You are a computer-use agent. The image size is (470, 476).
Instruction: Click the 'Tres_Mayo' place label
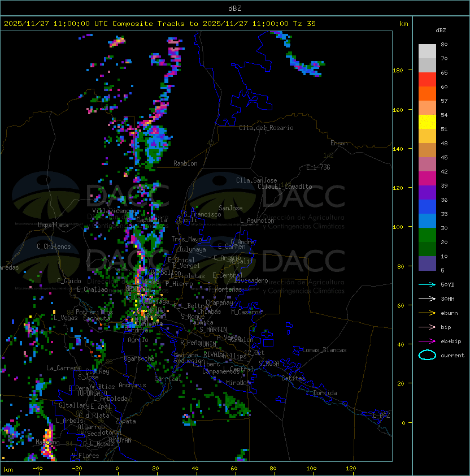click(186, 239)
